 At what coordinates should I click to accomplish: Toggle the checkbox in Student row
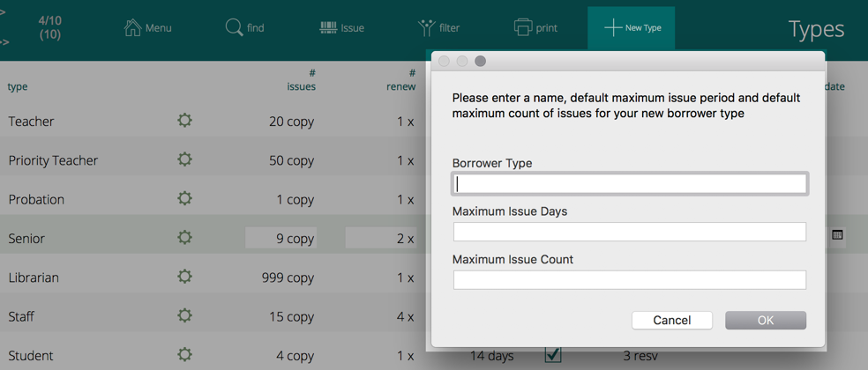[553, 355]
